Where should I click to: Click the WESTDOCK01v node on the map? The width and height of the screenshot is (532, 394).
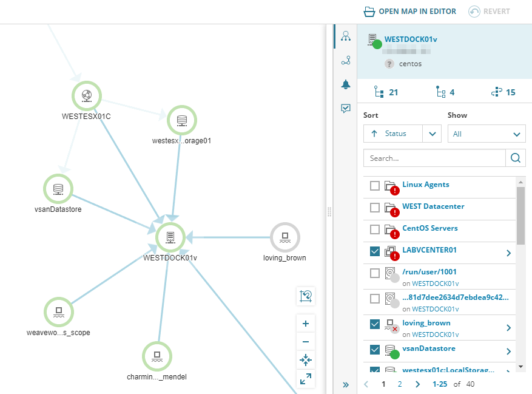(x=170, y=237)
